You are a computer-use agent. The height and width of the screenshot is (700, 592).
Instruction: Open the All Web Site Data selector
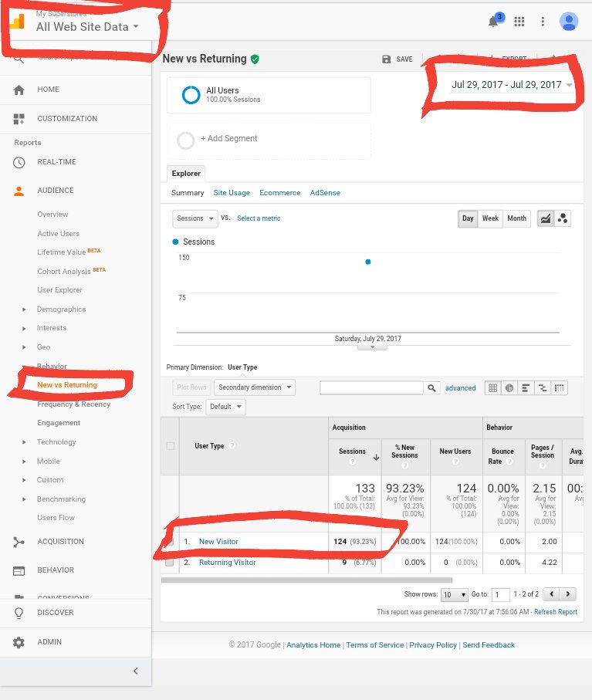tap(87, 27)
